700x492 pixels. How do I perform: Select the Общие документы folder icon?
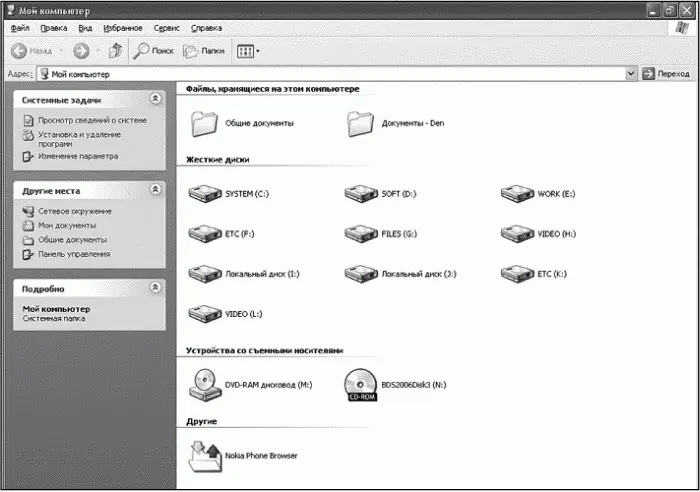204,123
